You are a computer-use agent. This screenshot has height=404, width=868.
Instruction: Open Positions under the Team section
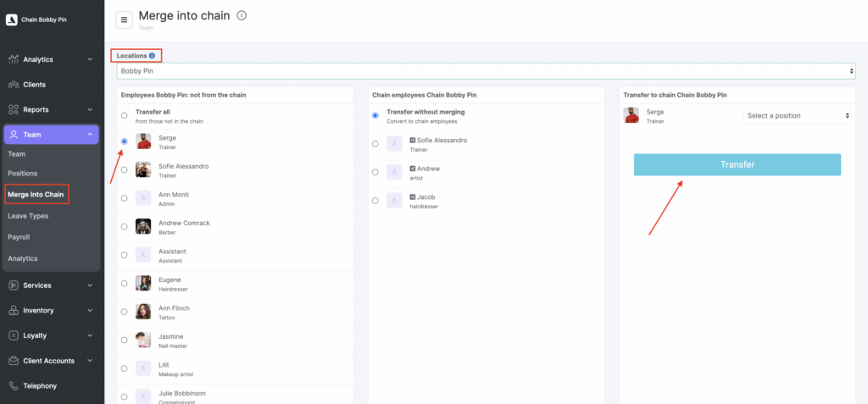[23, 174]
